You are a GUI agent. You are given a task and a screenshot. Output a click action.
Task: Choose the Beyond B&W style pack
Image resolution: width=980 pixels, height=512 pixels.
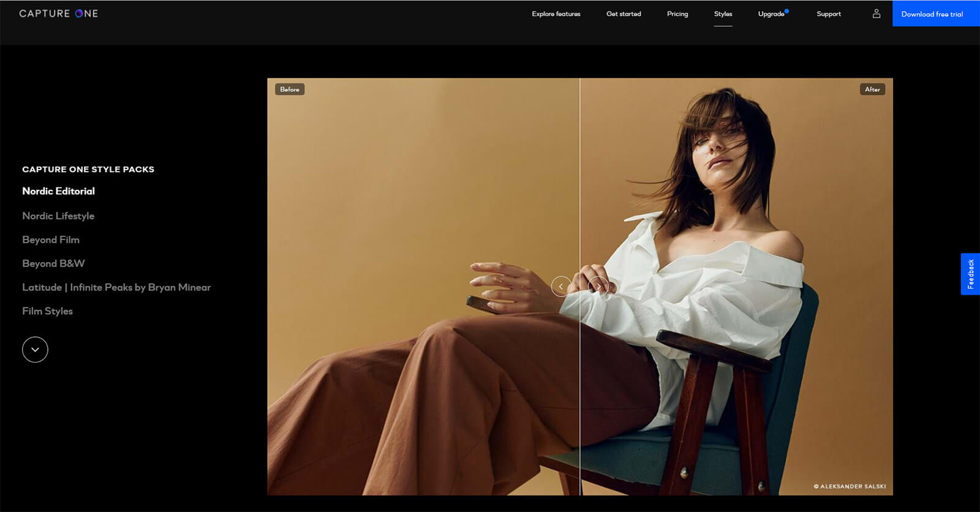click(53, 263)
